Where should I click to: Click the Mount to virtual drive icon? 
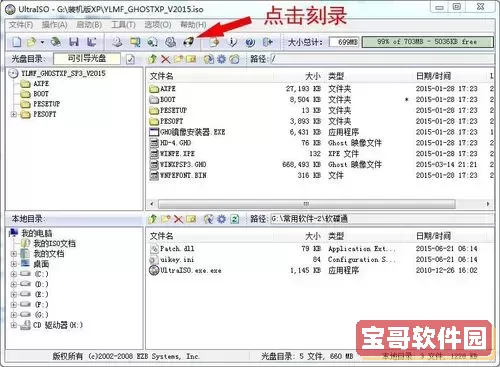click(x=170, y=42)
